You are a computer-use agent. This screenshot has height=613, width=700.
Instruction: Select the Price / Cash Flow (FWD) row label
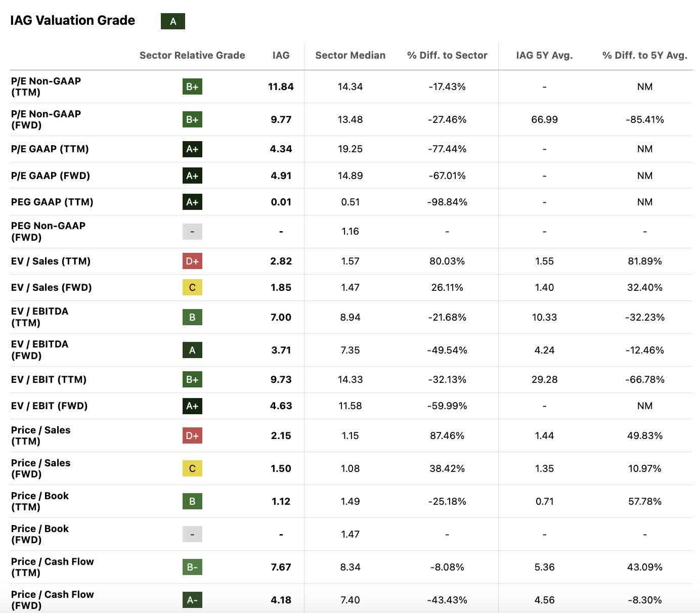point(53,600)
